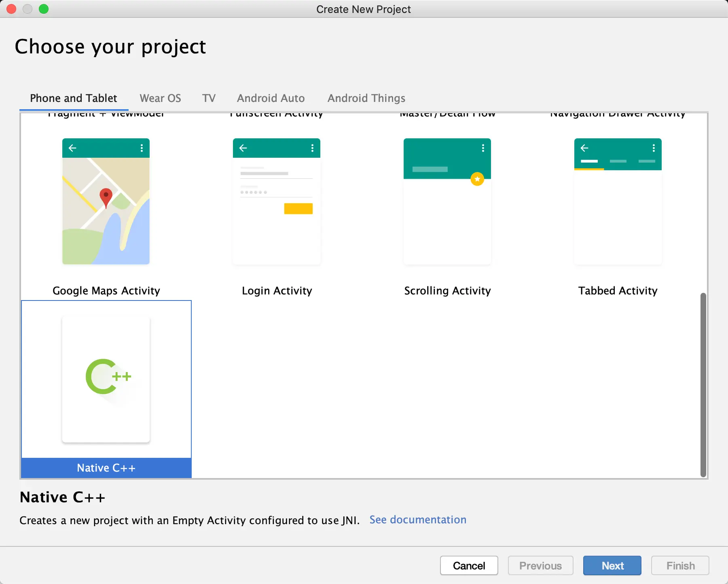Click back arrow in Login Activity preview
Screen dimensions: 728x584
(x=243, y=148)
